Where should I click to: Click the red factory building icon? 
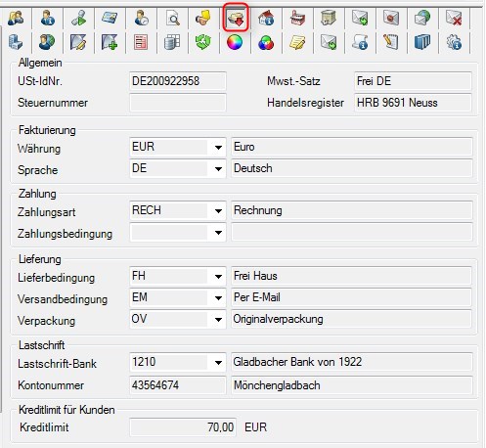tap(297, 19)
